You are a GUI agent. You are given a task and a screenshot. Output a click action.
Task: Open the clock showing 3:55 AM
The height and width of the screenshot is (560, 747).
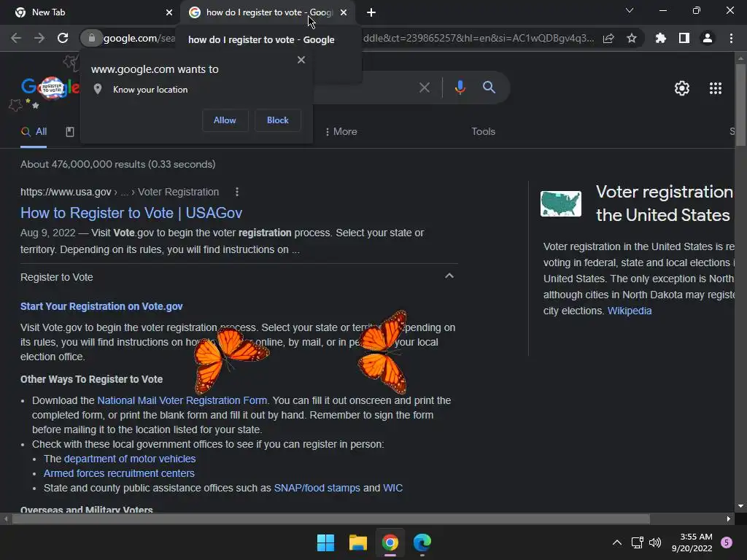(692, 542)
